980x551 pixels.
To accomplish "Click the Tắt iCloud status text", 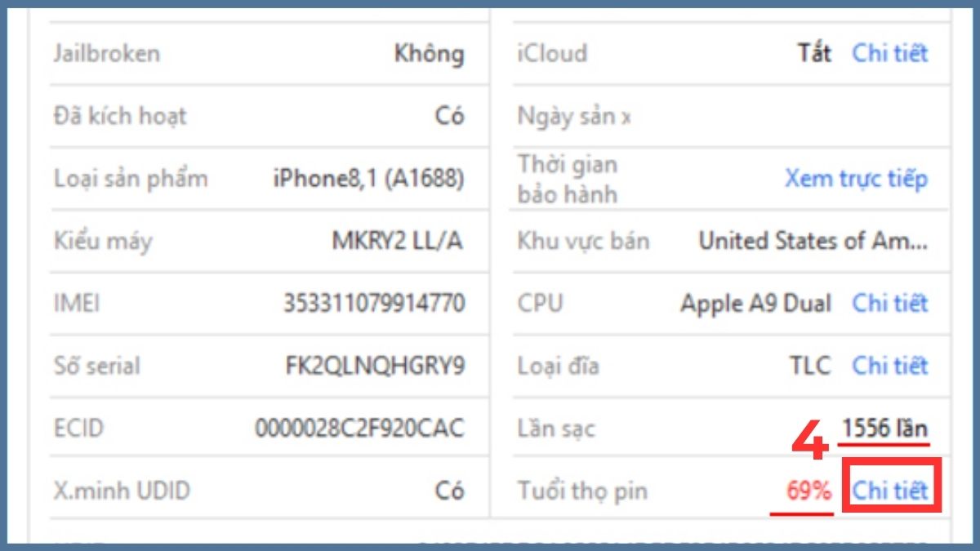I will click(x=812, y=53).
